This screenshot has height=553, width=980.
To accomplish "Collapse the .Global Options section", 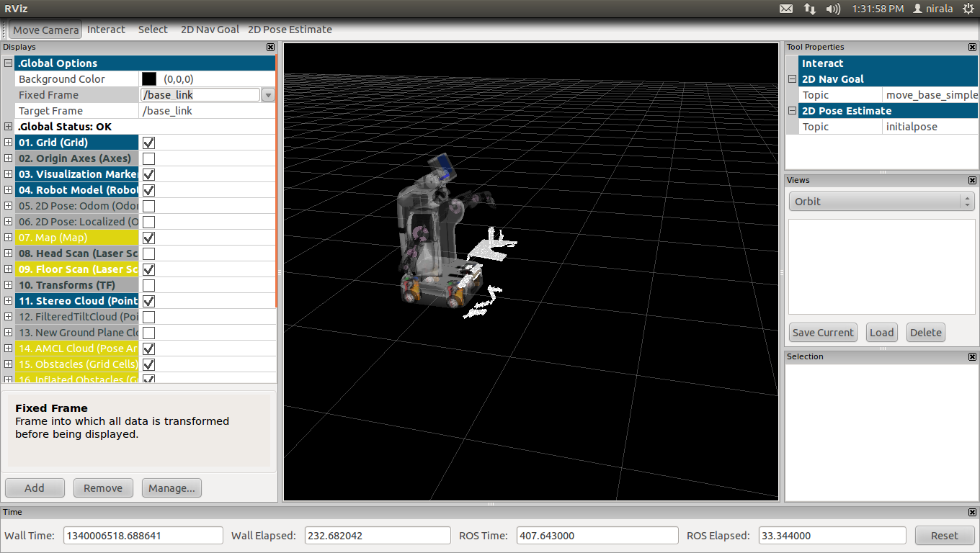I will [8, 63].
